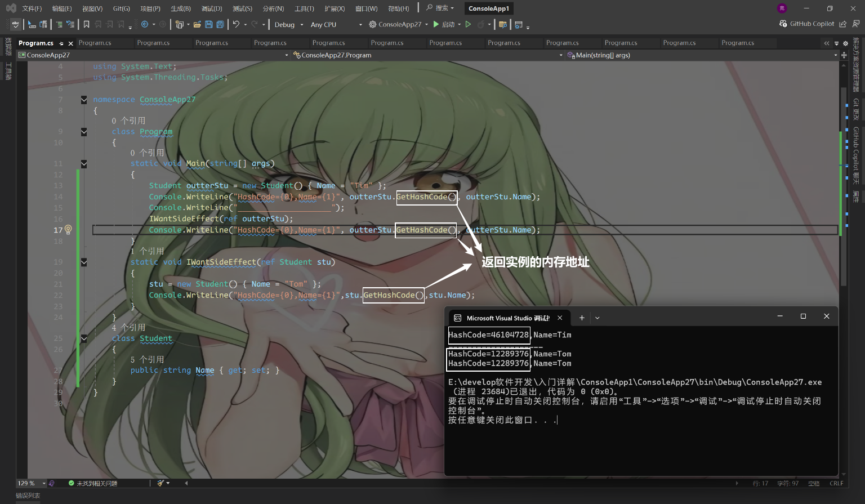This screenshot has width=865, height=504.
Task: Open the 工具(T) menu
Action: tap(304, 8)
